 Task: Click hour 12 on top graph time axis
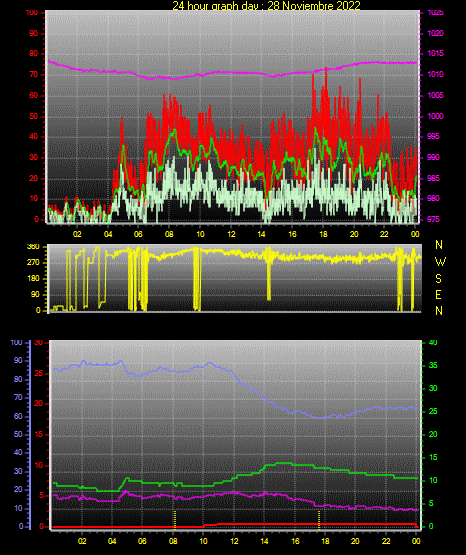click(231, 234)
